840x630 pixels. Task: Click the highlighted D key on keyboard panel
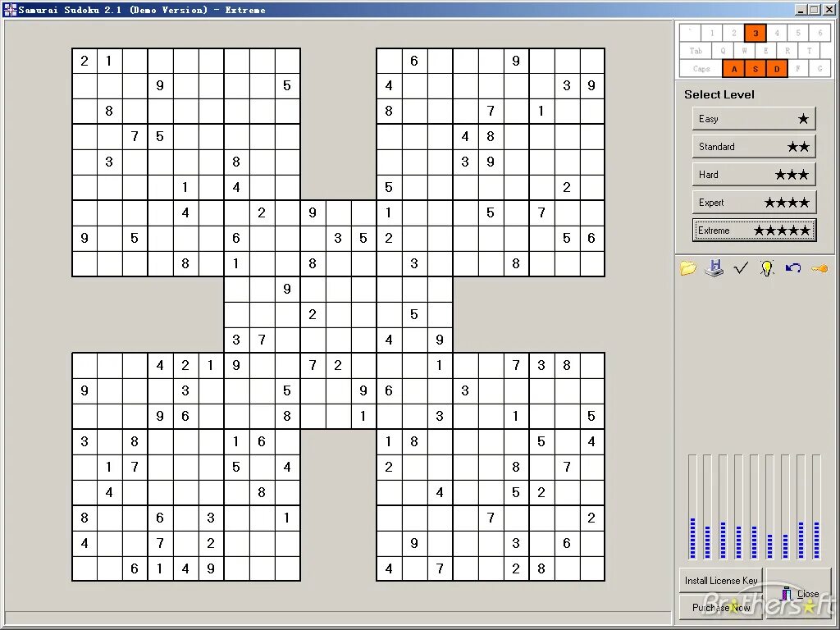click(777, 69)
